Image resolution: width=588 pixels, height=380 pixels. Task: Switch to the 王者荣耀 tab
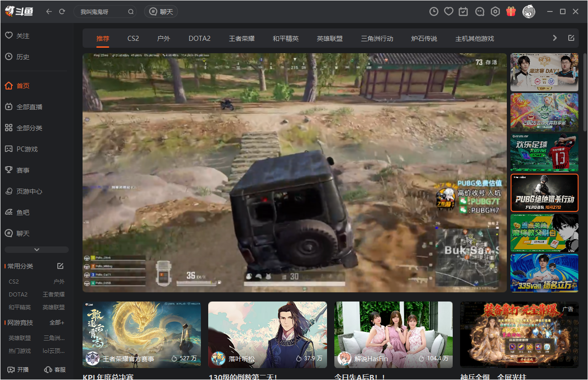click(242, 39)
